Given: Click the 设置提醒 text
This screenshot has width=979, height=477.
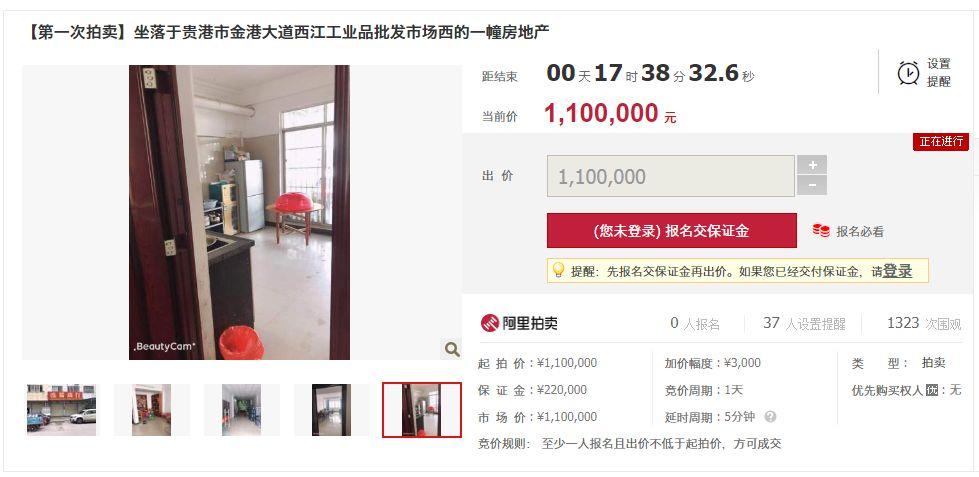Looking at the screenshot, I should 938,72.
